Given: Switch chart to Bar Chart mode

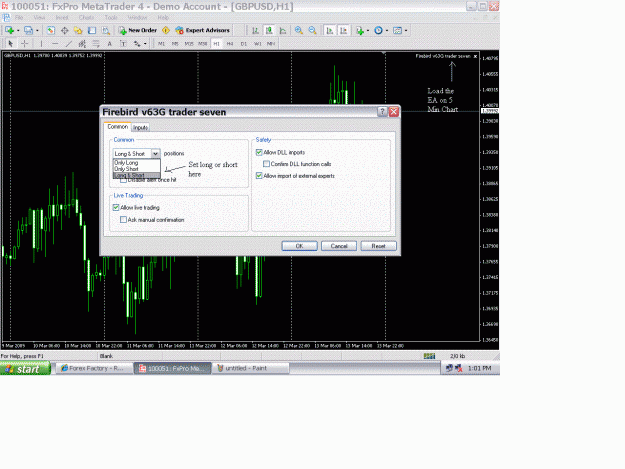Looking at the screenshot, I should click(x=255, y=30).
